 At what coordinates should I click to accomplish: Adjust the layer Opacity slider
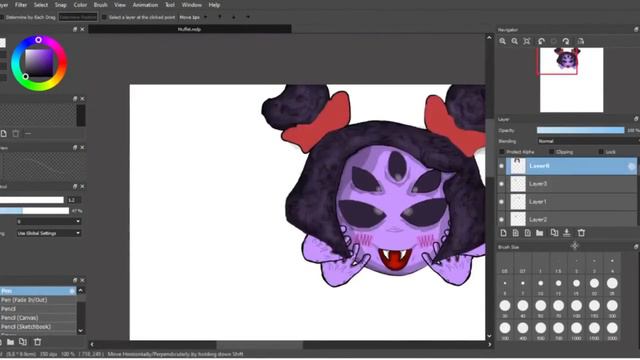pyautogui.click(x=580, y=130)
